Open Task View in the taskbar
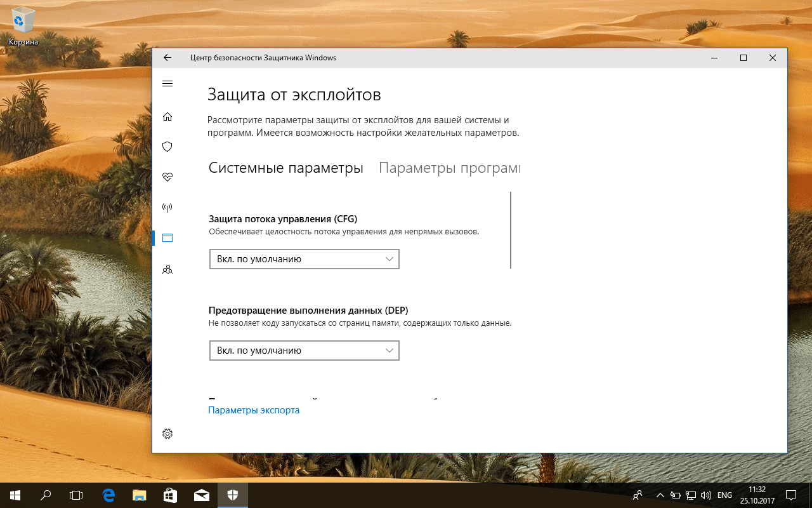 tap(76, 495)
